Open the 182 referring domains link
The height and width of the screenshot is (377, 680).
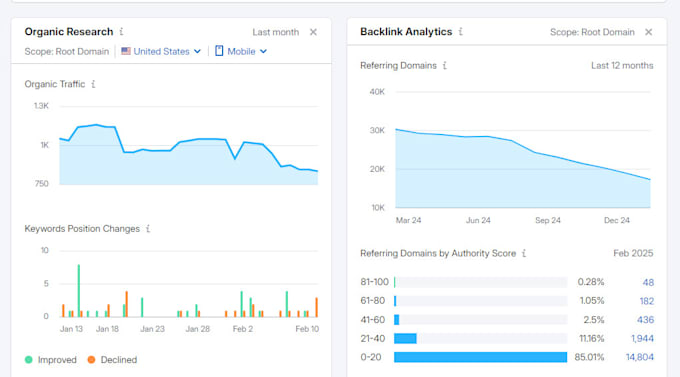pyautogui.click(x=647, y=301)
